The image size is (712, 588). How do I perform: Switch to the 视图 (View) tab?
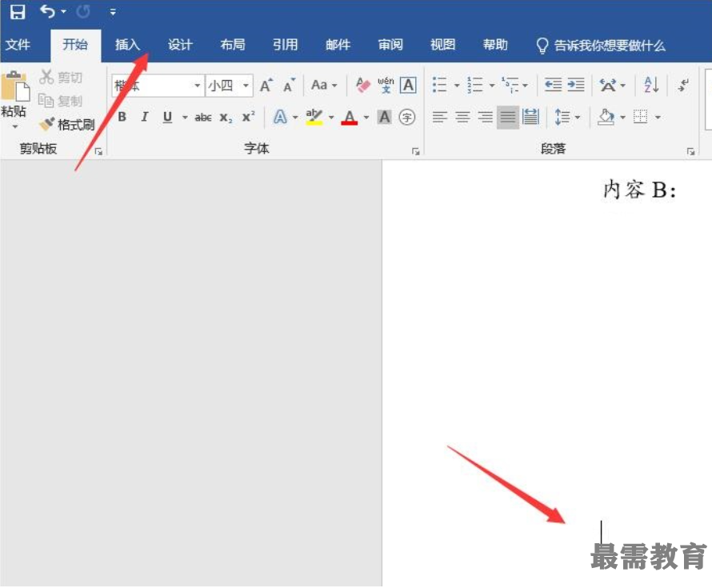pos(442,45)
